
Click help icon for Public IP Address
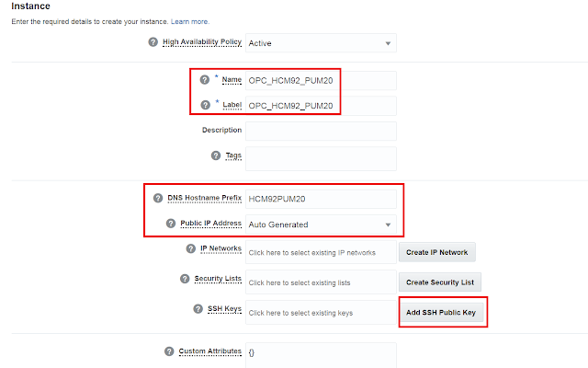[x=170, y=224]
